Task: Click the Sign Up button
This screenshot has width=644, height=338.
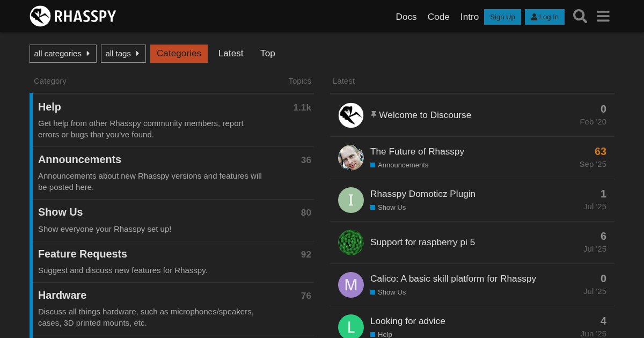Action: click(502, 17)
